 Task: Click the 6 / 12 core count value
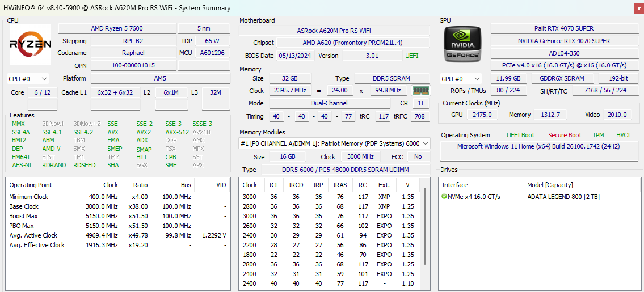click(43, 93)
